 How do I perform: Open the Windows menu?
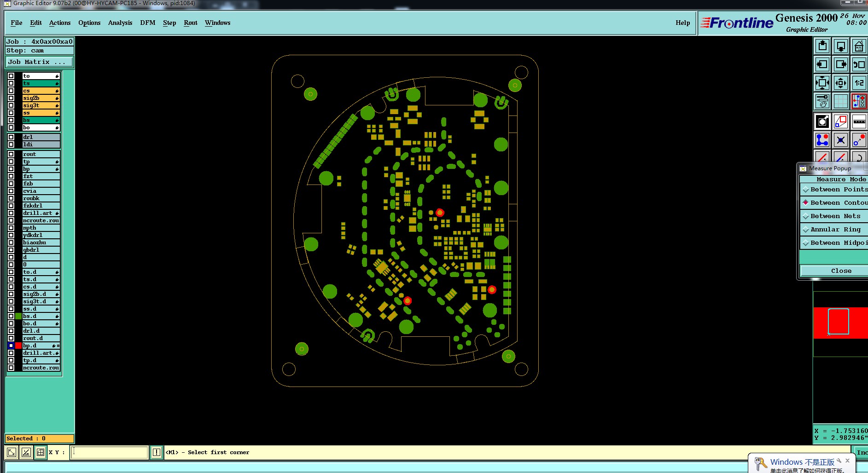point(218,23)
